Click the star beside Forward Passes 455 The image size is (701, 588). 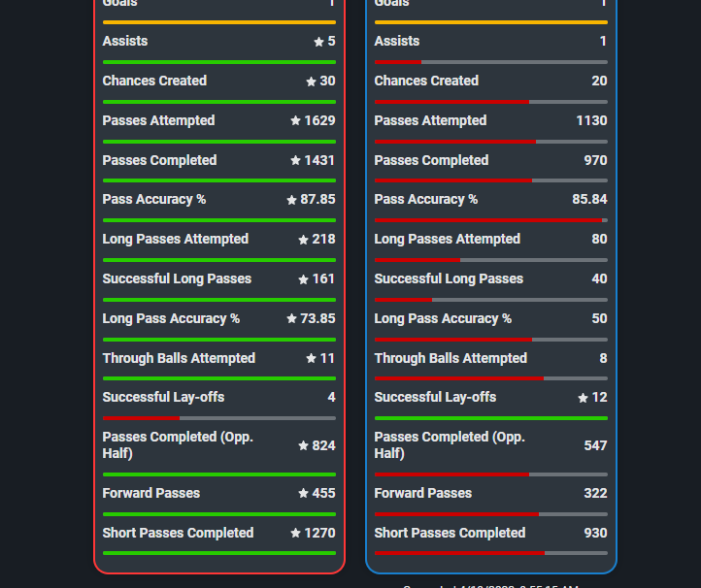[303, 493]
